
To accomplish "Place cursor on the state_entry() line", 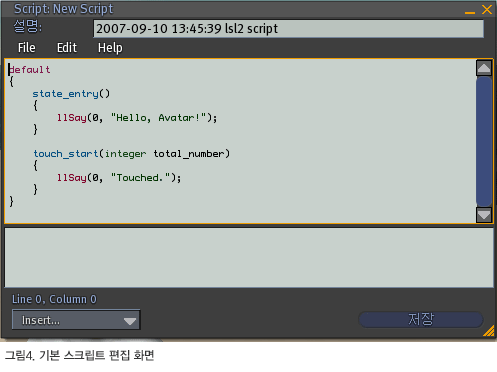I will pos(71,94).
